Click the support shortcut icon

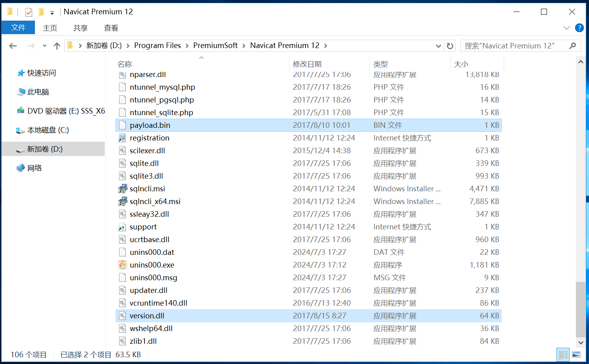(123, 227)
